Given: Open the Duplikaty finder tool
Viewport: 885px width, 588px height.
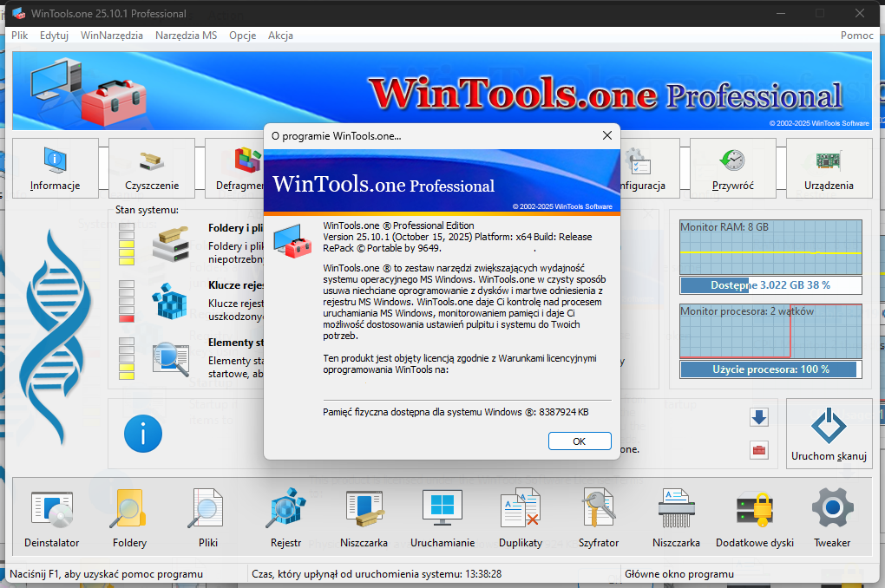Looking at the screenshot, I should (x=521, y=518).
